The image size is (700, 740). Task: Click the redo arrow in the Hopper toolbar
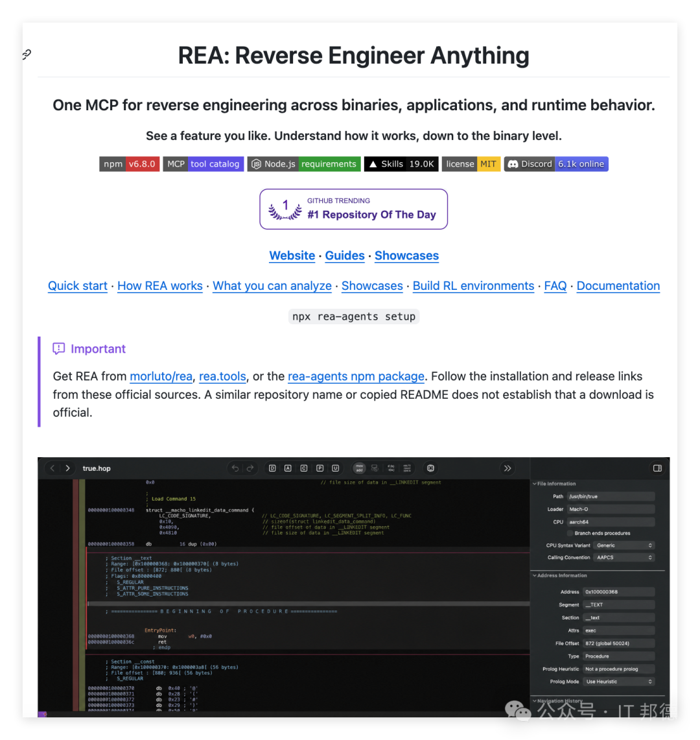tap(250, 468)
